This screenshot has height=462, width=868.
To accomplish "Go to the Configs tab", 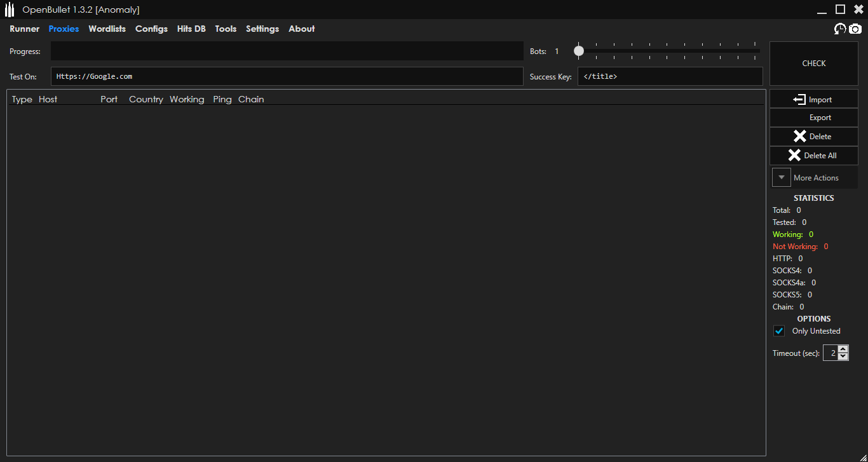I will (x=151, y=29).
